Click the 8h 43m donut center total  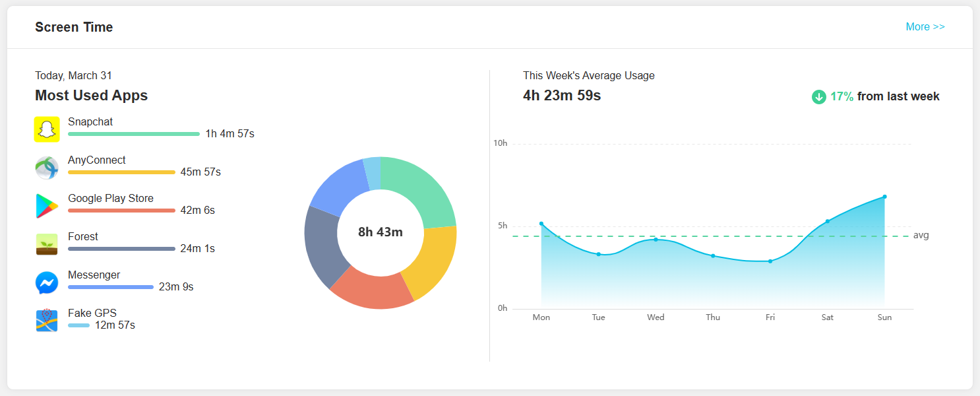[x=381, y=232]
